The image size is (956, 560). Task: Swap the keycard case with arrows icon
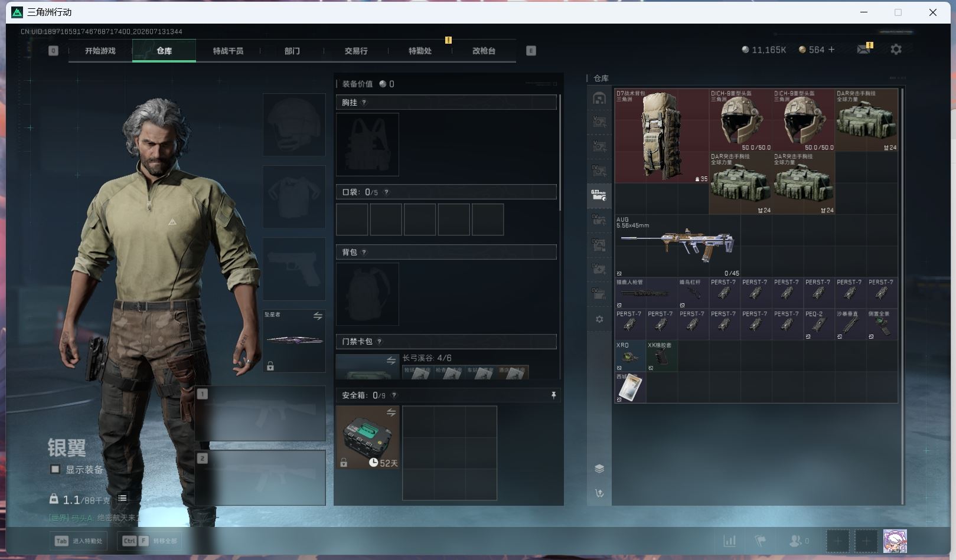pyautogui.click(x=391, y=361)
